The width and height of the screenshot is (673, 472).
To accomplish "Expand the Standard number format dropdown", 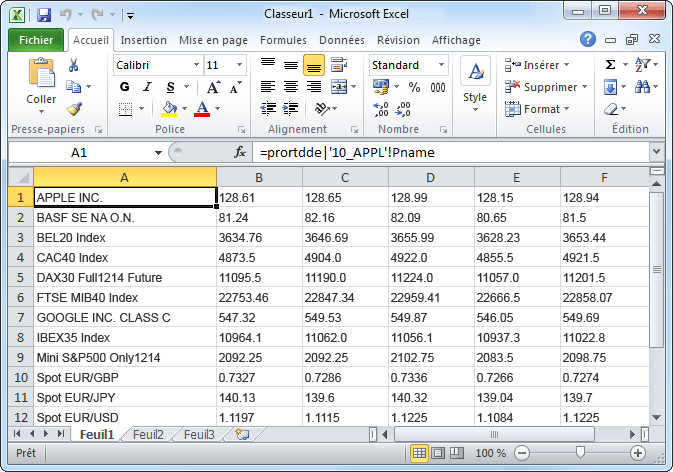I will pos(443,65).
